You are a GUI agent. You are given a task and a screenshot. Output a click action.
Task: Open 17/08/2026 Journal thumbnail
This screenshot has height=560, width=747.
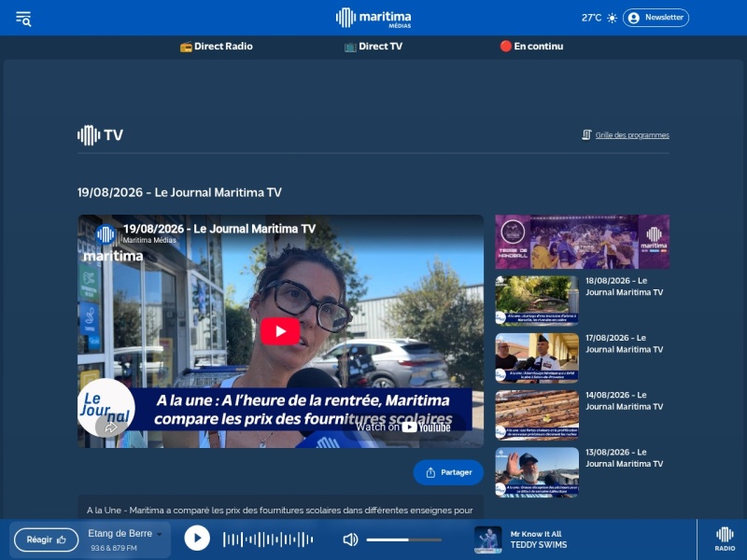coord(537,358)
